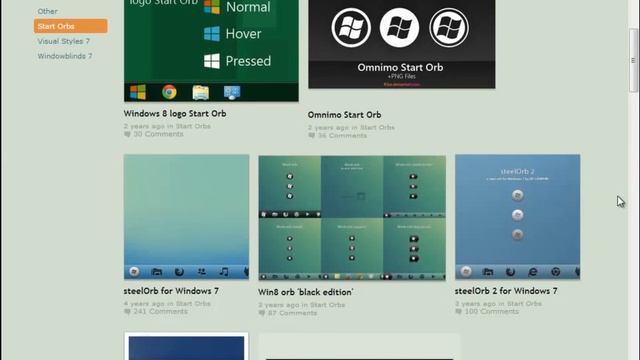
Task: Open the 241 Comments link
Action: click(160, 311)
